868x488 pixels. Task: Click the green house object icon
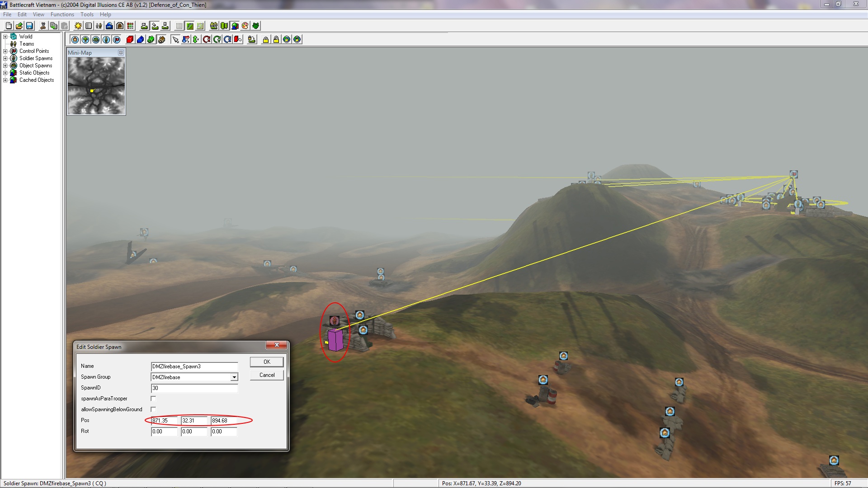coord(151,39)
